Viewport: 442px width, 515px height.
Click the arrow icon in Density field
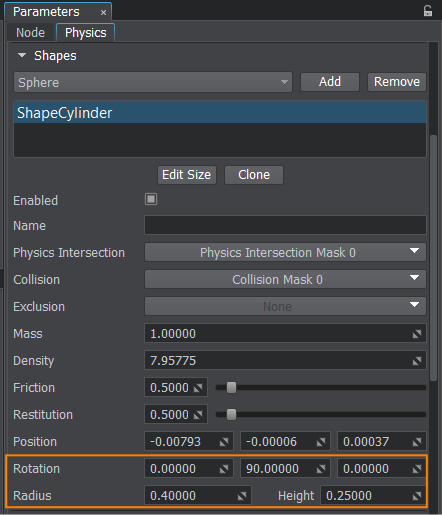coord(417,361)
